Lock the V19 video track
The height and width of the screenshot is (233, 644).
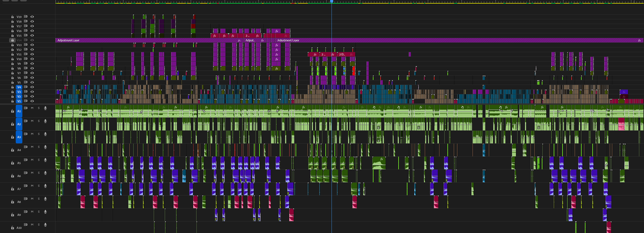click(12, 17)
